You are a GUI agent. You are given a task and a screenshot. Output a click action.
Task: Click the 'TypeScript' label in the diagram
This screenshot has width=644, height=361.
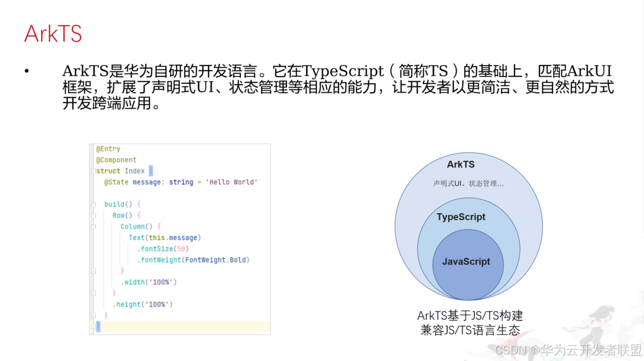pos(461,217)
